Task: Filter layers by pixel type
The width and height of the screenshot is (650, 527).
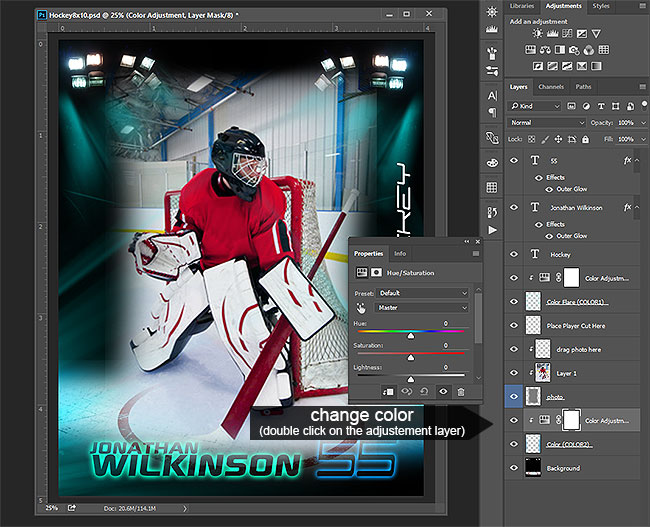Action: click(x=571, y=106)
